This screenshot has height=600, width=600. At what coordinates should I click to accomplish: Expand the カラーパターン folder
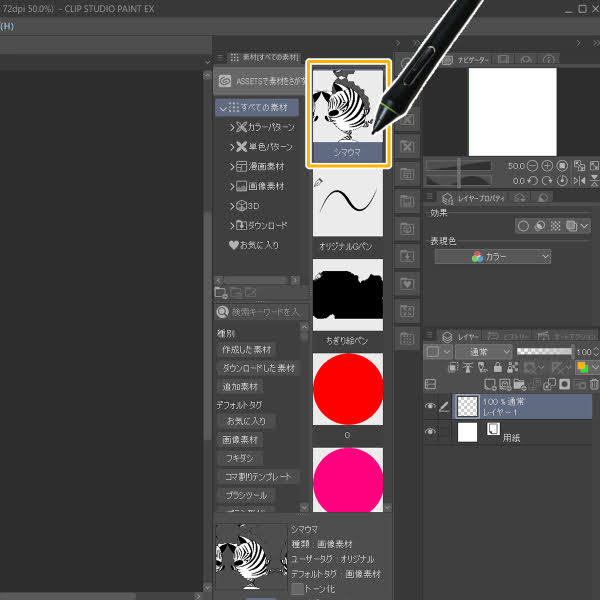tap(232, 127)
